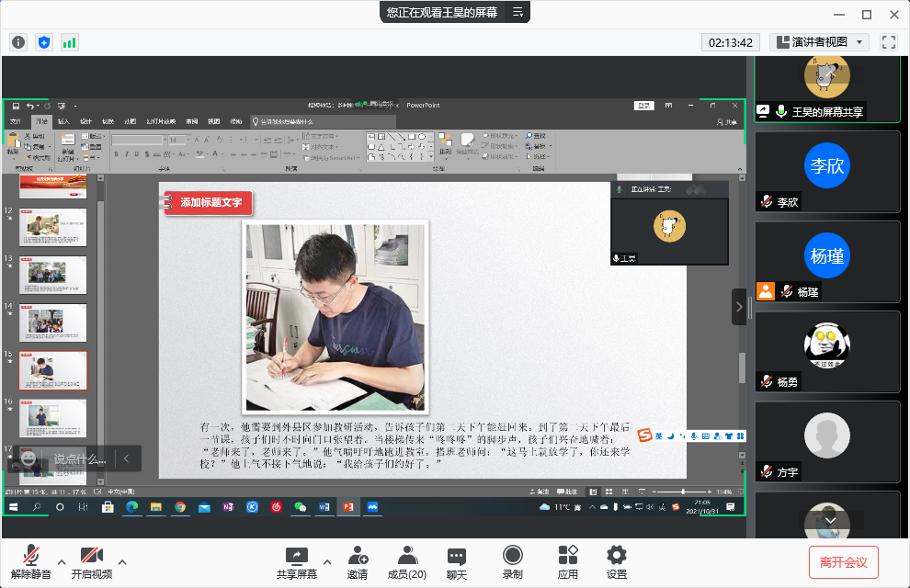Collapse the participant sidebar with the arrow

(x=739, y=307)
